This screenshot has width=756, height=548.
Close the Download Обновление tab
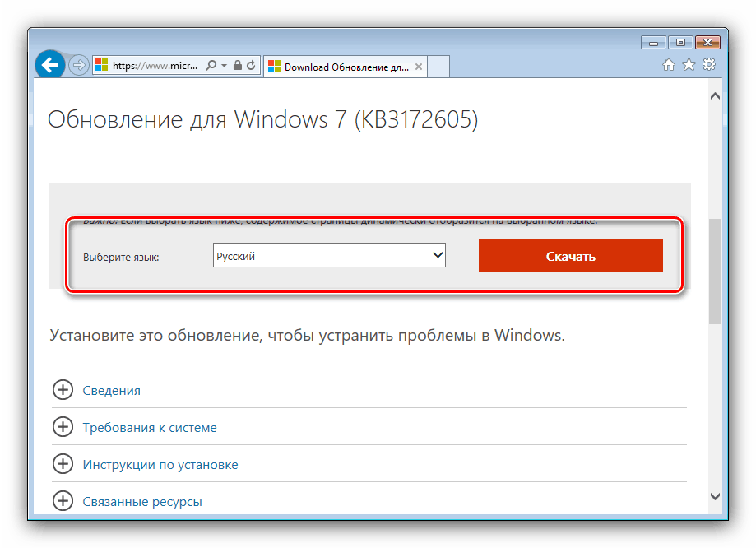pos(419,67)
